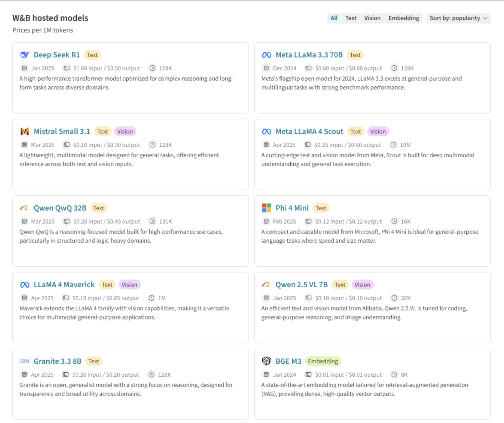
Task: Click the Deep Seek R1 whale logo icon
Action: tap(25, 55)
